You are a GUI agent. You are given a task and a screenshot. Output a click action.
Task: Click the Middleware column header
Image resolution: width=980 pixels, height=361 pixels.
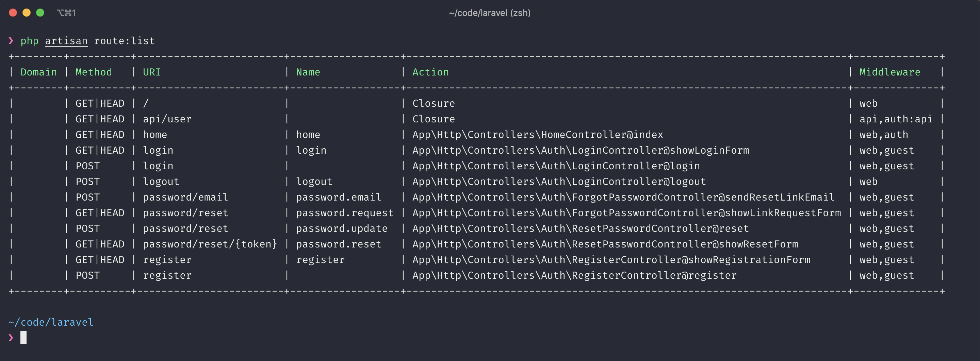pyautogui.click(x=890, y=72)
